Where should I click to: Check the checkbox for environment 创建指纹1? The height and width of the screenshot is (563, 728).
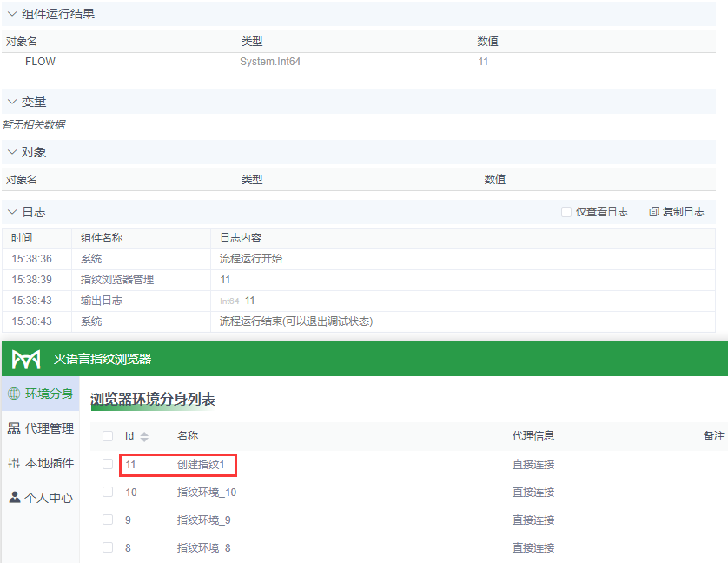[109, 465]
